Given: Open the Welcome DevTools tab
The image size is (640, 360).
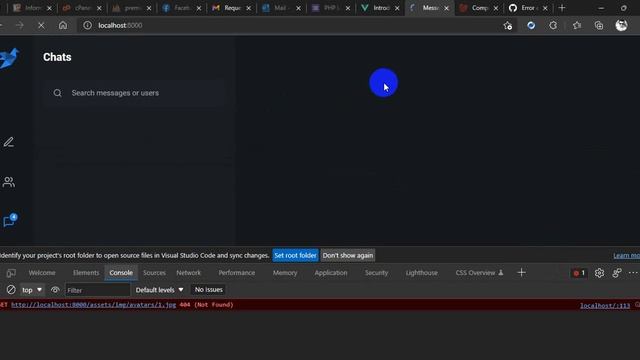Looking at the screenshot, I should click(42, 273).
